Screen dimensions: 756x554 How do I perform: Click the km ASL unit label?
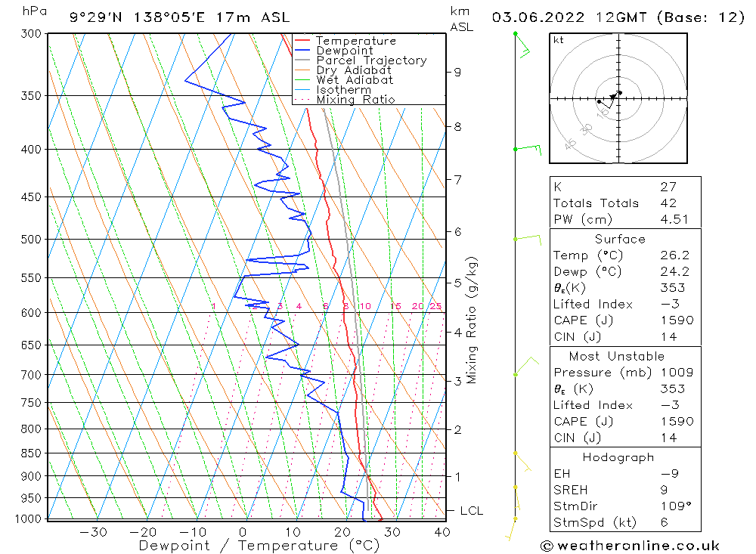[461, 20]
